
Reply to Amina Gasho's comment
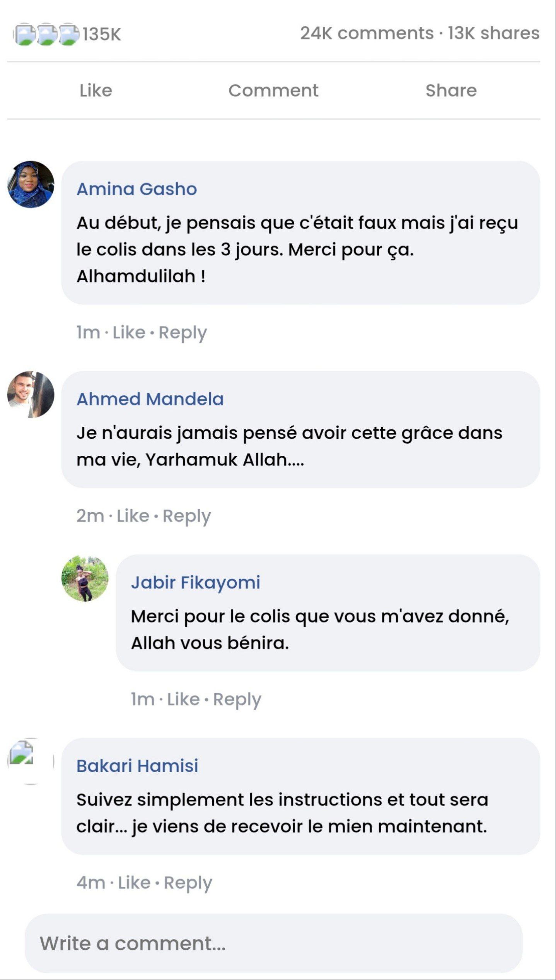click(x=183, y=333)
